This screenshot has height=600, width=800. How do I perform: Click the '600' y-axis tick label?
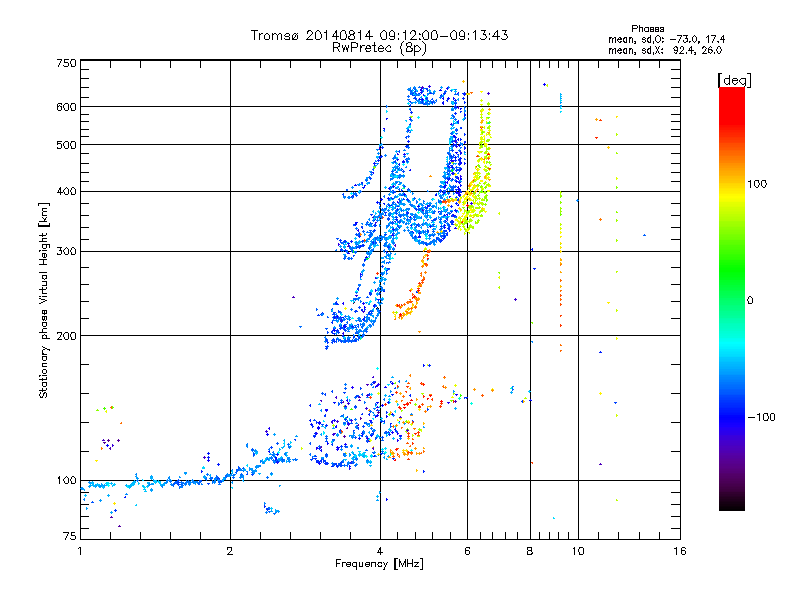point(67,107)
